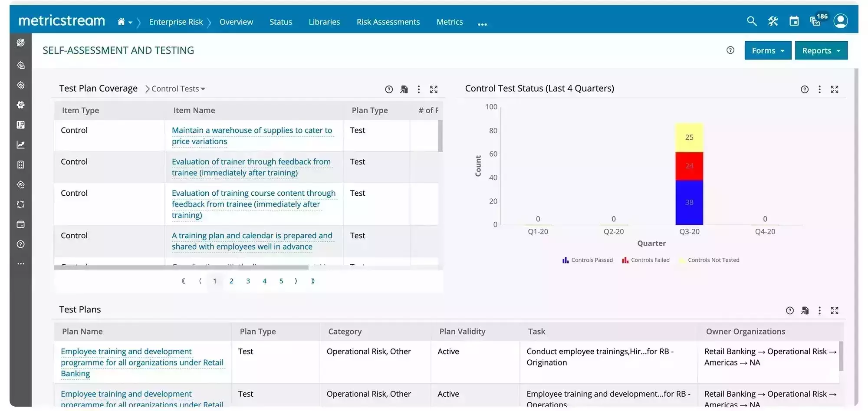Screen dimensions: 868x411
Task: Open help icon in Test Plan Coverage panel
Action: tap(389, 89)
